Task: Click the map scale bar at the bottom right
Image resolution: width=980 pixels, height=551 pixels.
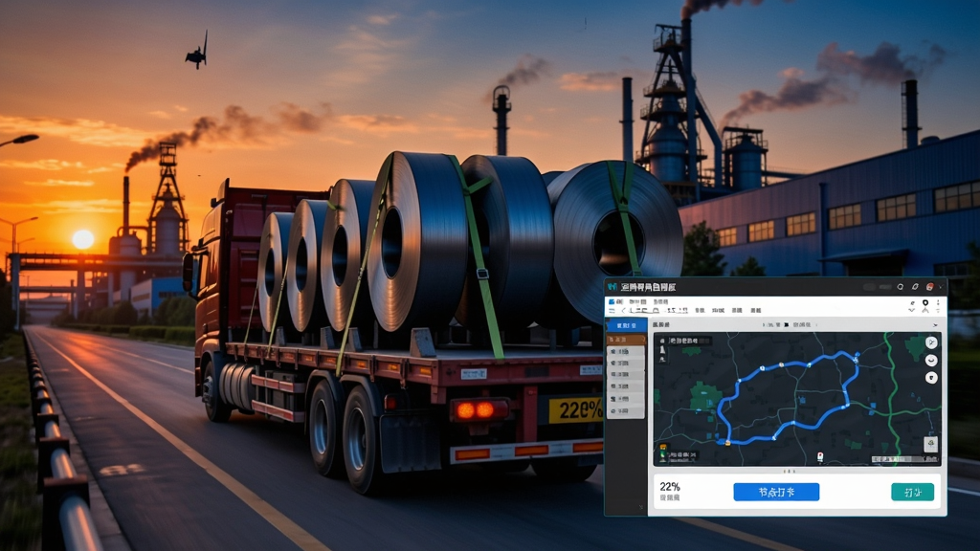Action: pyautogui.click(x=905, y=459)
